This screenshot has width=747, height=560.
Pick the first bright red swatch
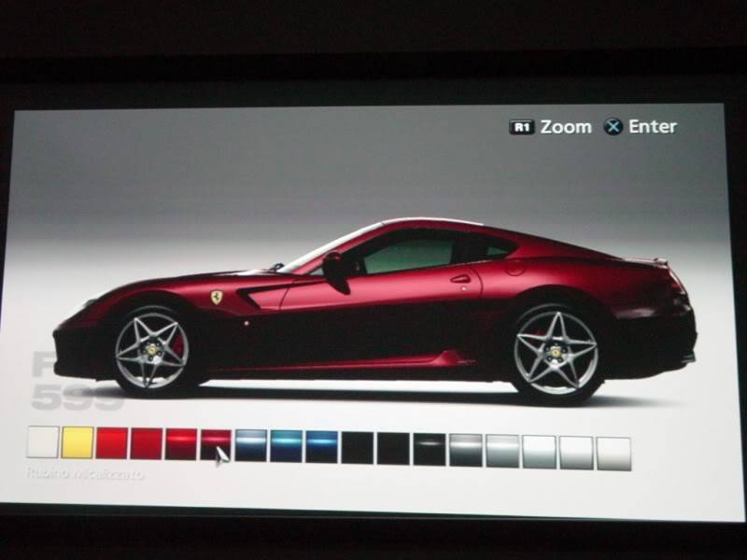(112, 443)
